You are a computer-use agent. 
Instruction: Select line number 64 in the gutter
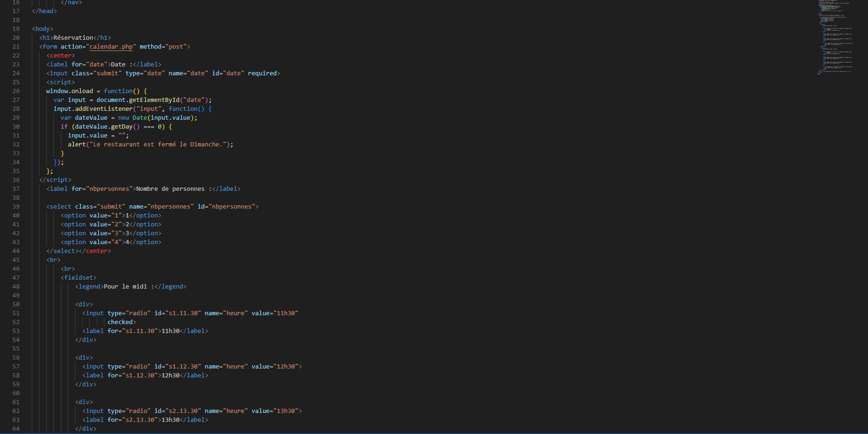(x=16, y=429)
